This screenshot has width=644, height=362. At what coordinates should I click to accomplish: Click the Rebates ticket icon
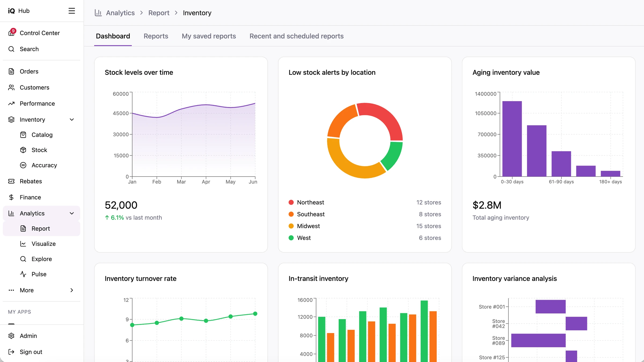point(11,181)
